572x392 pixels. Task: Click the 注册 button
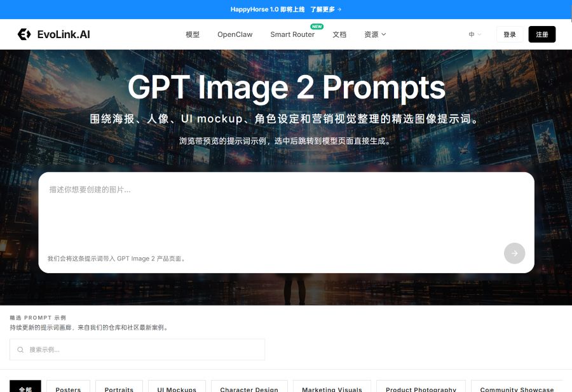[x=542, y=34]
